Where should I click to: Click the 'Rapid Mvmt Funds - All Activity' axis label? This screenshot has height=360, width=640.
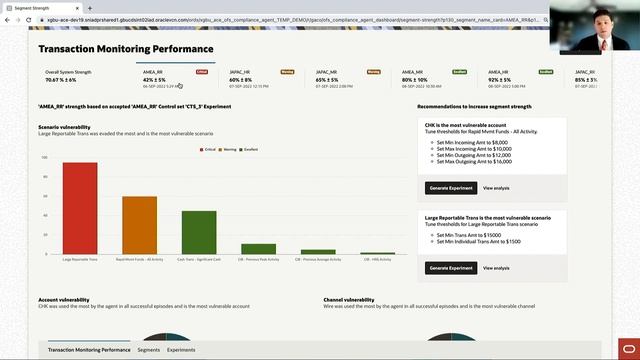[x=140, y=260]
